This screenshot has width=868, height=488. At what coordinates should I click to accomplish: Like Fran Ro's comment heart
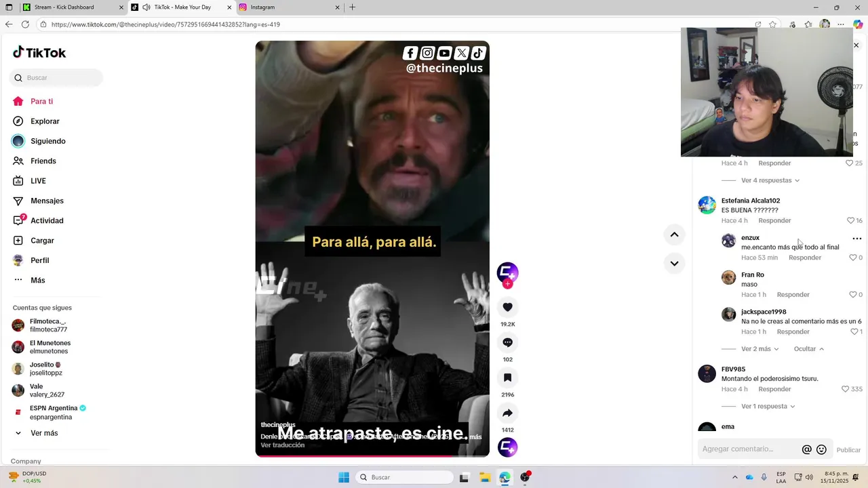pos(853,295)
